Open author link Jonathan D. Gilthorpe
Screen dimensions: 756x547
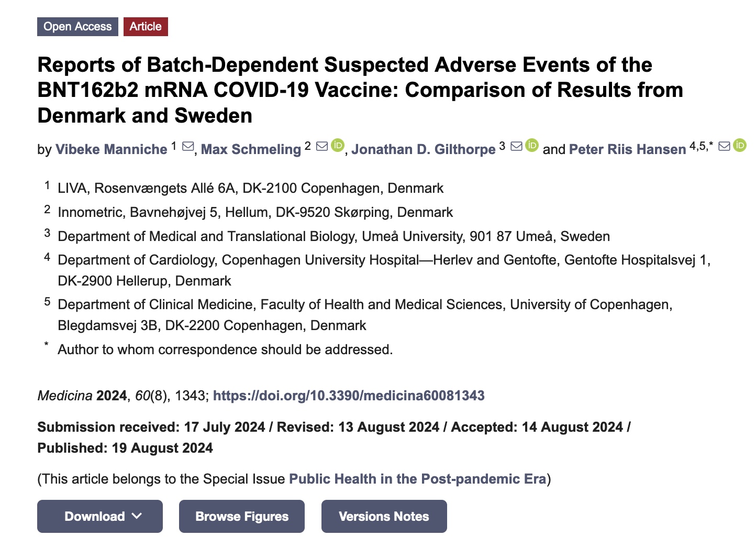point(423,149)
